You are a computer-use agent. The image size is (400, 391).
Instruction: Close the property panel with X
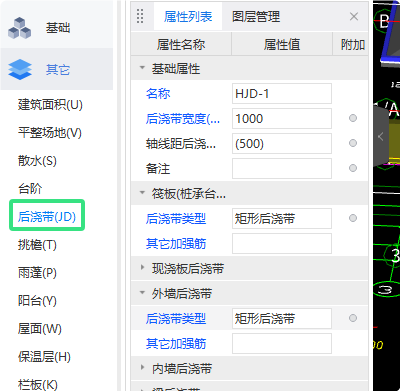tap(354, 16)
